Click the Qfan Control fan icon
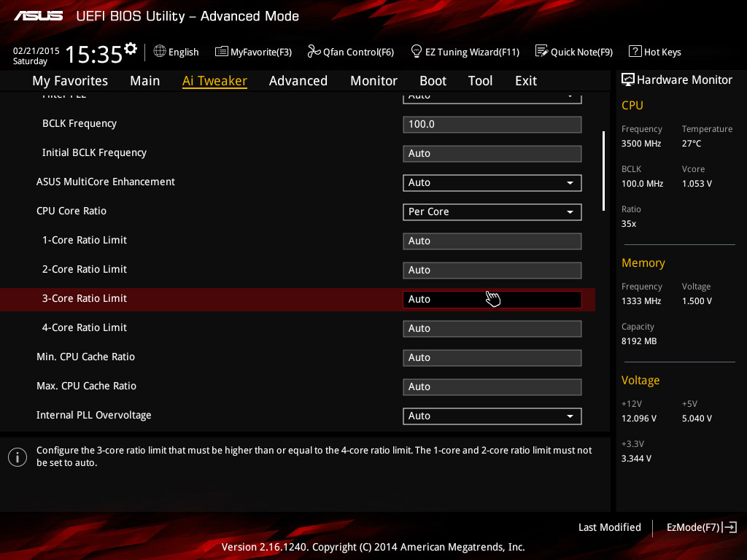The width and height of the screenshot is (747, 560). (x=314, y=51)
